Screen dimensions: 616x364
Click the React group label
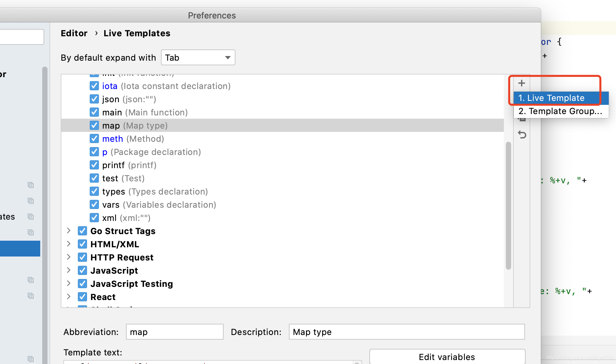[x=103, y=297]
